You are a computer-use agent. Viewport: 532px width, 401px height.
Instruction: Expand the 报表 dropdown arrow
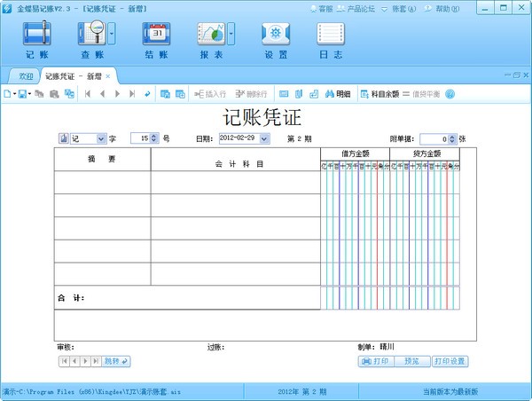[231, 35]
